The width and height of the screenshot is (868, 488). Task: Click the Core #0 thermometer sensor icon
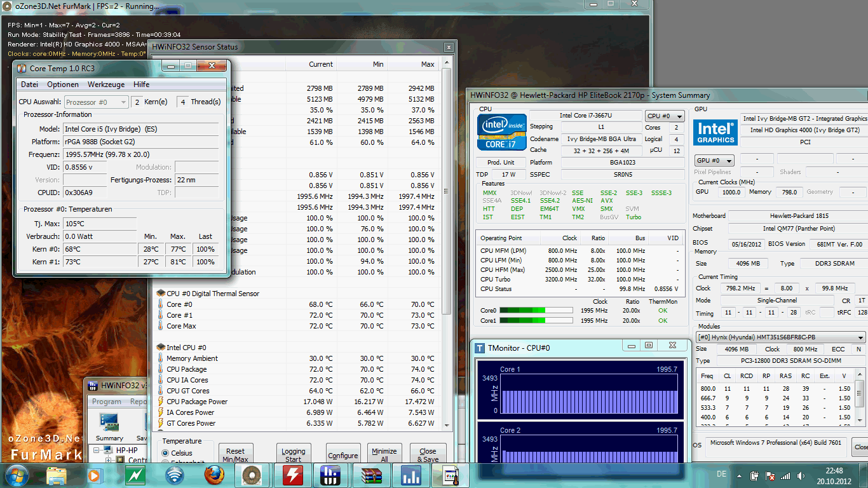pyautogui.click(x=161, y=304)
